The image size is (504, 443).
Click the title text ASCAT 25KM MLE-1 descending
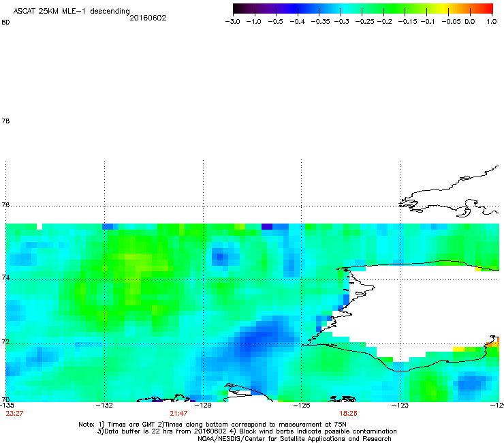point(72,11)
